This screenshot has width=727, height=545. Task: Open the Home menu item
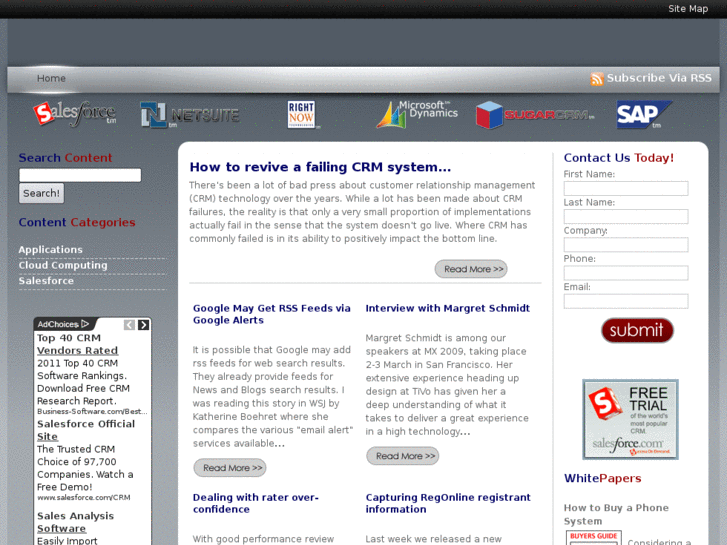pos(51,78)
